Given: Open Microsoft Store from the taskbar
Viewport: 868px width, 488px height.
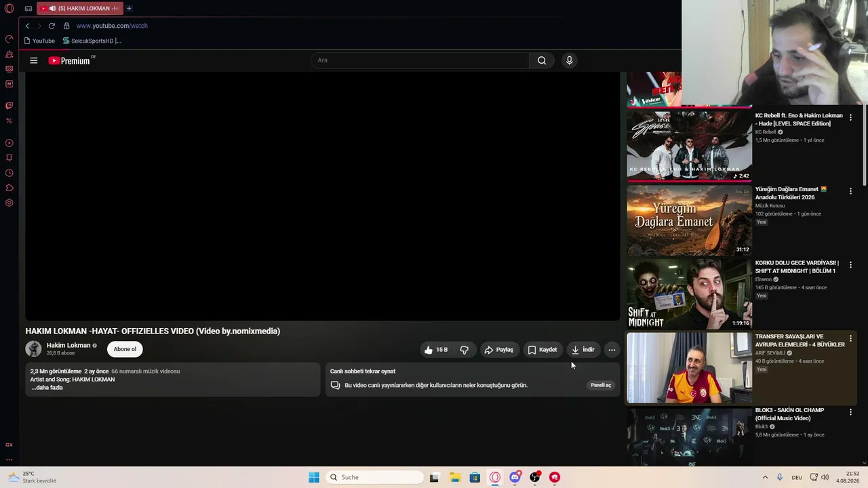Looking at the screenshot, I should coord(475,477).
